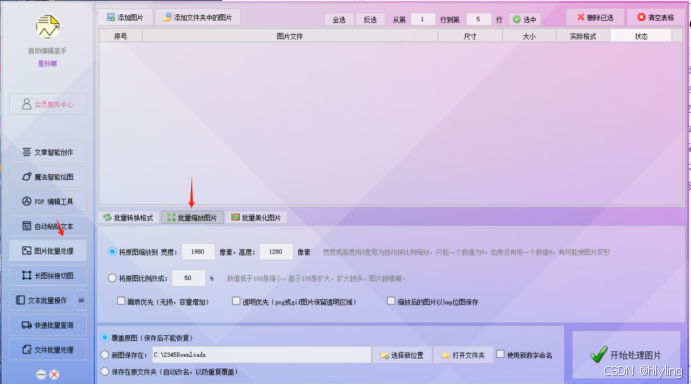The width and height of the screenshot is (691, 385).
Task: Open 文本批量操作 in the sidebar
Action: click(41, 300)
